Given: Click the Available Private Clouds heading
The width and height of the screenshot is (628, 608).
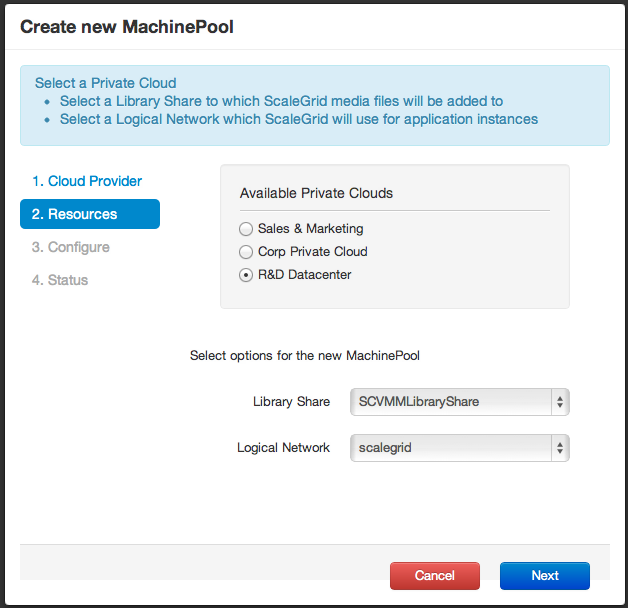Looking at the screenshot, I should pyautogui.click(x=317, y=192).
